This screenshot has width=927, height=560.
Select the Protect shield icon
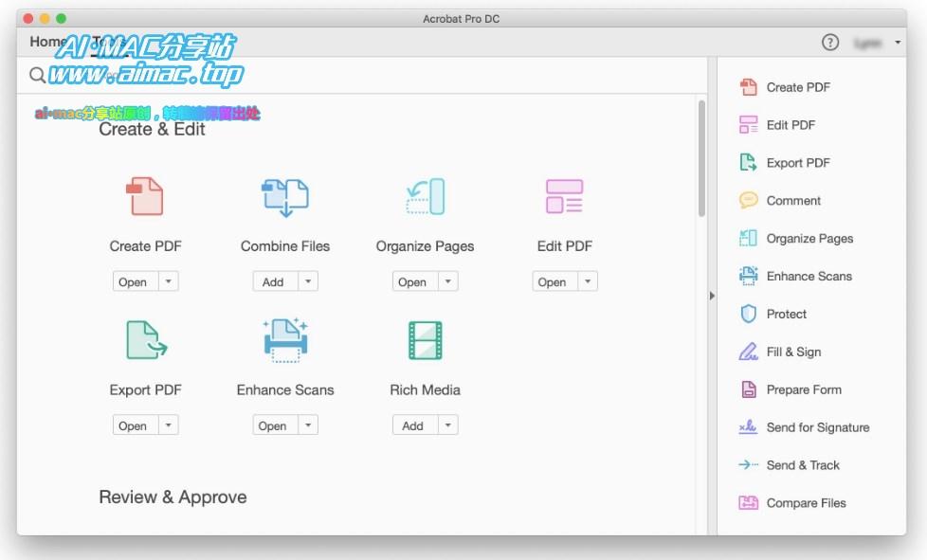[749, 314]
